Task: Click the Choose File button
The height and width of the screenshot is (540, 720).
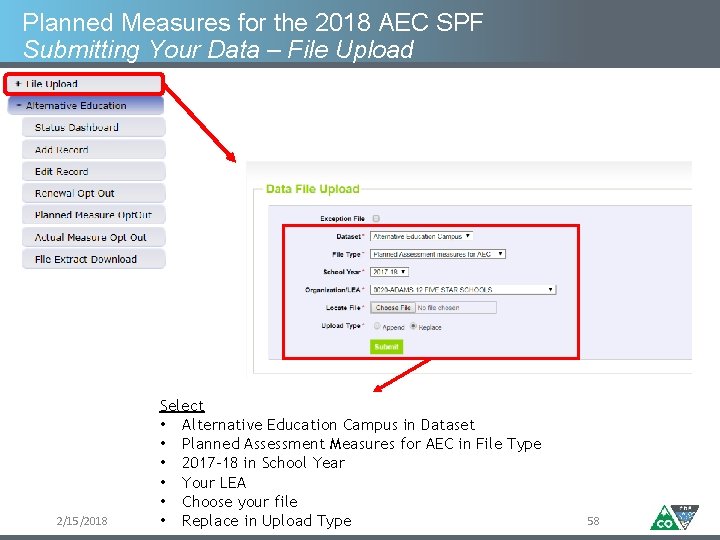Action: coord(393,308)
